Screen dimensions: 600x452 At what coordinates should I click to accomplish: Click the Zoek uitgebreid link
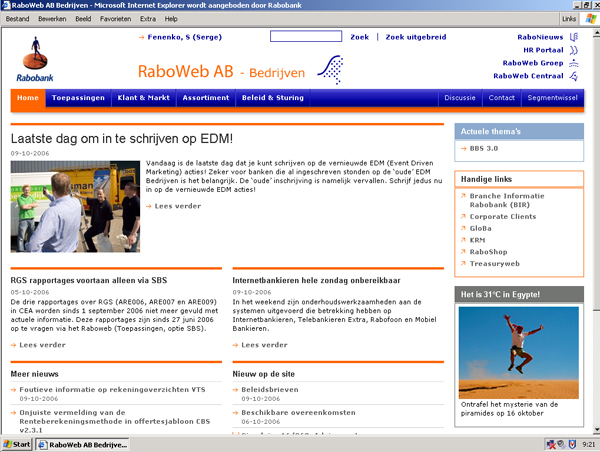415,37
